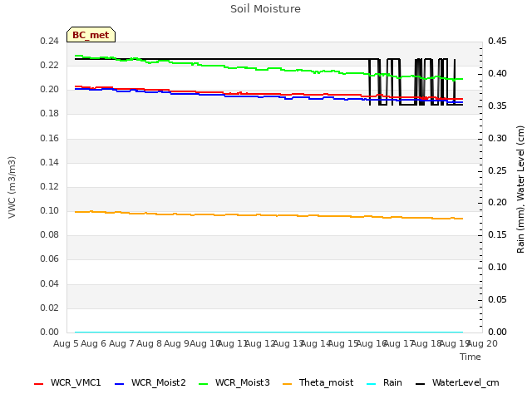Click the 0.00 left axis value
532x399 pixels.
coord(50,332)
